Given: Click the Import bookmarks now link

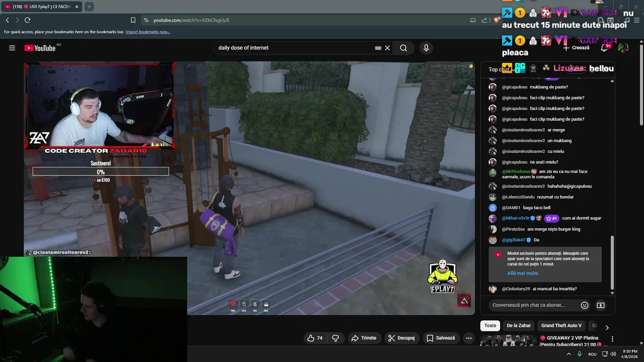Looking at the screenshot, I should click(x=148, y=32).
